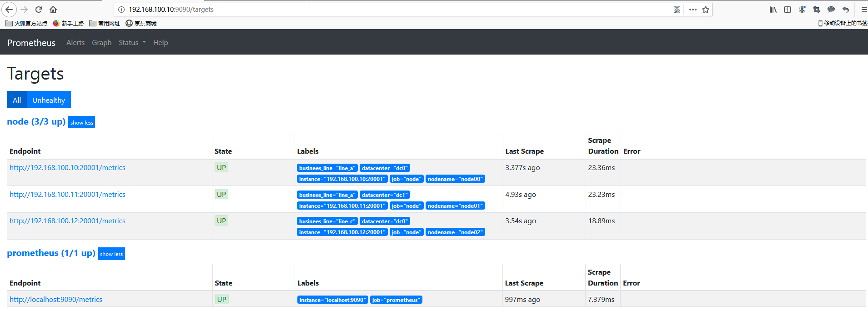Open endpoint 192.168.100.12:20001/metrics
The height and width of the screenshot is (311, 868).
coord(67,221)
